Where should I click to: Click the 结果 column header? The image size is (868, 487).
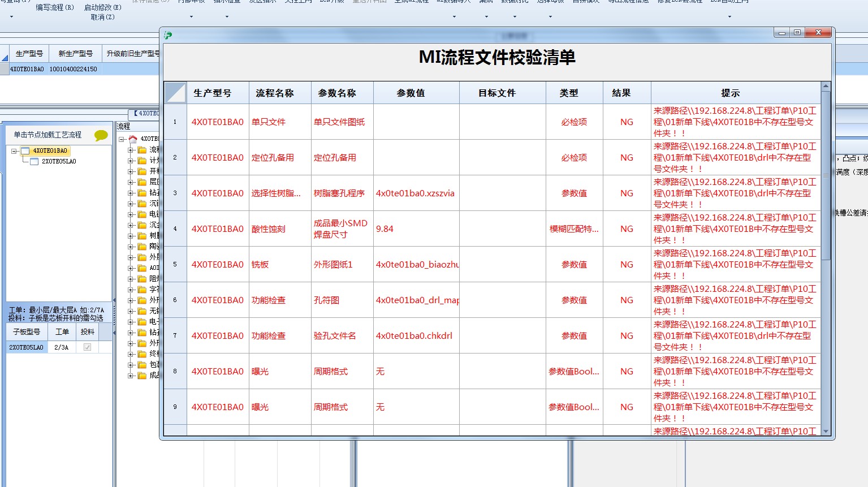pyautogui.click(x=627, y=93)
